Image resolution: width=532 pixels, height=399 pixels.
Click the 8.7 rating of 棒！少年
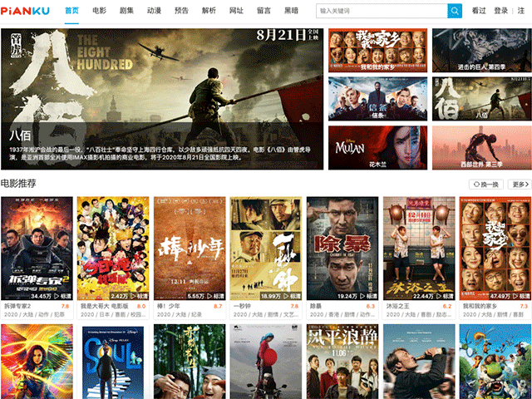[x=218, y=306]
